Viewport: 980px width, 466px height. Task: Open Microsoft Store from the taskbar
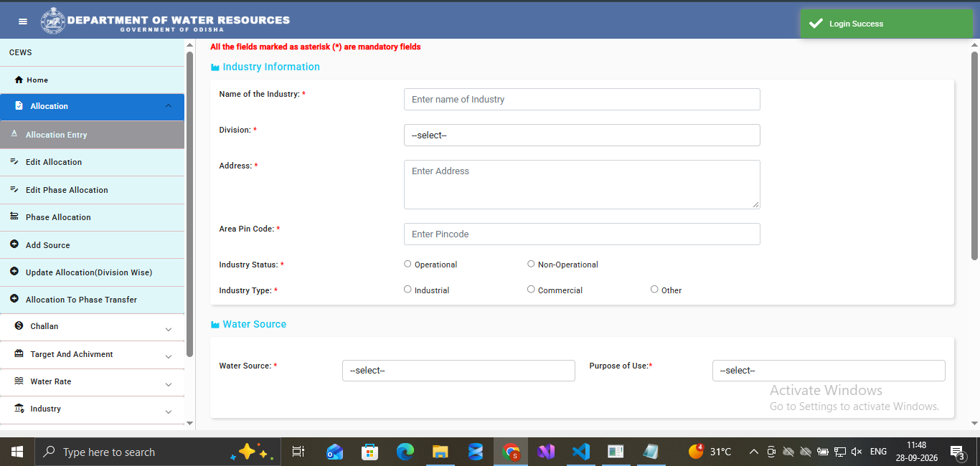[x=370, y=452]
